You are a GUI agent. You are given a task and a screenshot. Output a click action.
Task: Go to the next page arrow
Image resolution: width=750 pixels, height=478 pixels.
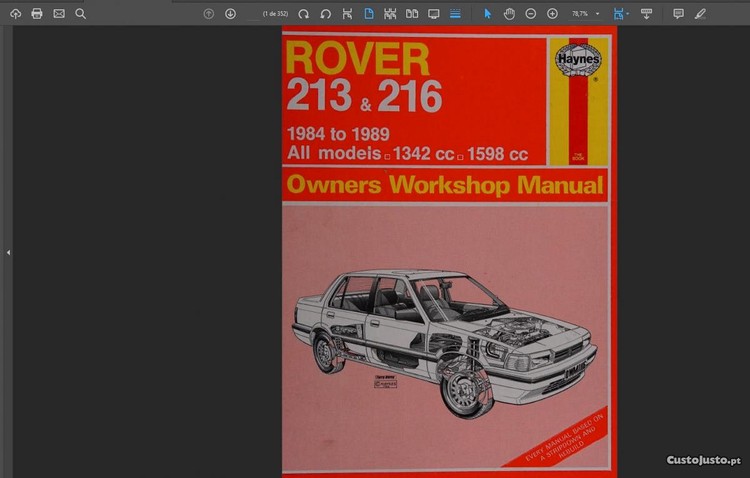tap(230, 14)
